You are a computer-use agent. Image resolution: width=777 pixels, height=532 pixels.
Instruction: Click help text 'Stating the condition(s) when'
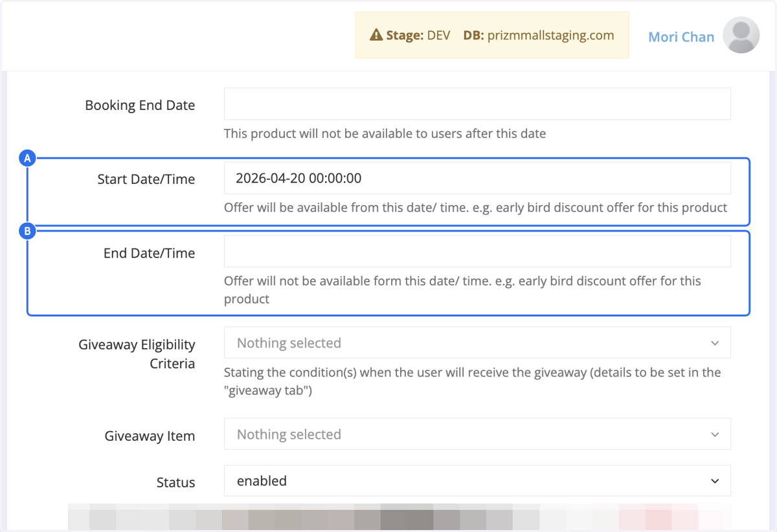472,381
